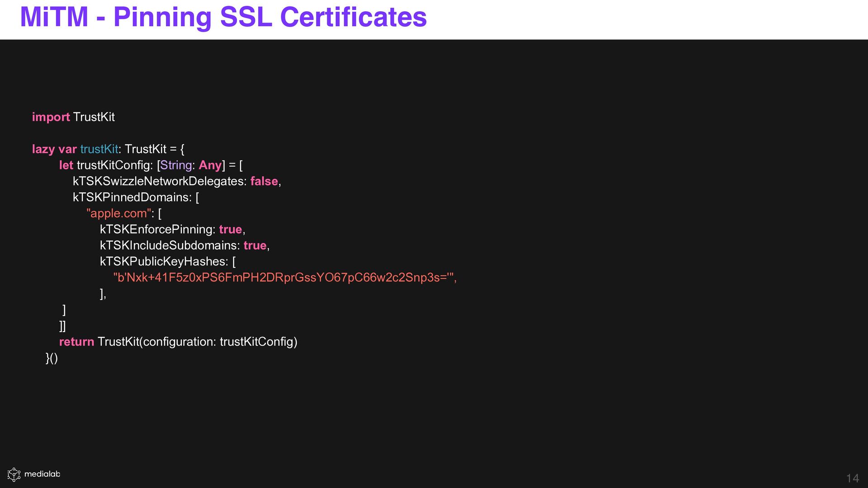Click the closing }() line
Viewport: 868px width, 488px height.
click(x=52, y=358)
